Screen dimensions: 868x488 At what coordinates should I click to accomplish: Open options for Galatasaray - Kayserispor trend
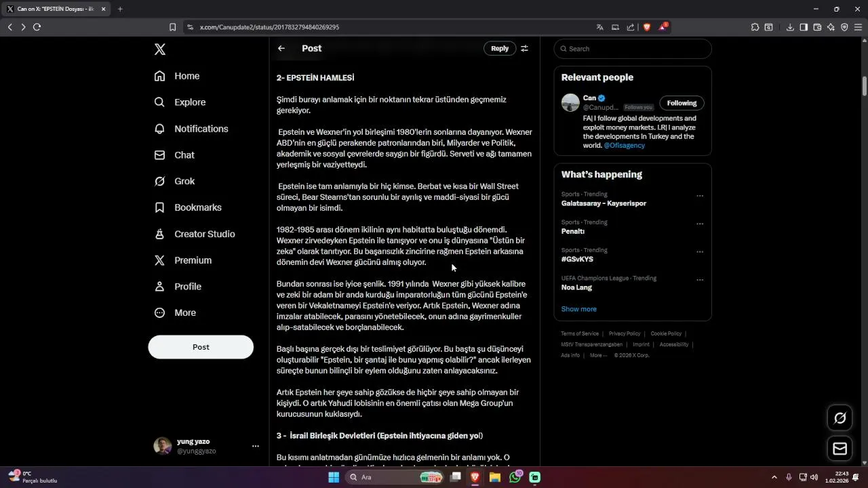pyautogui.click(x=700, y=196)
